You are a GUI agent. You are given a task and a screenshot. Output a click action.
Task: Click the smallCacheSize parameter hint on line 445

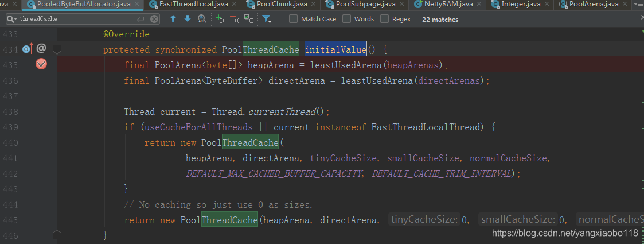(517, 220)
